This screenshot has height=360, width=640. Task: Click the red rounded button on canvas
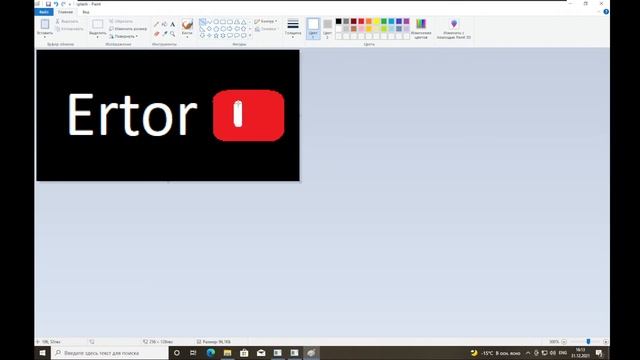coord(249,116)
